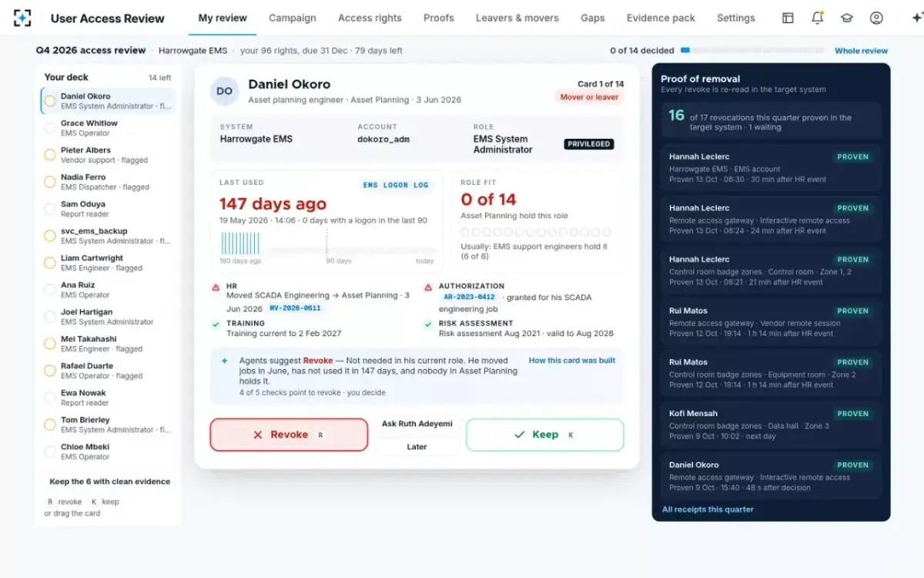Screen dimensions: 924x578
Task: Select Joel Hartigan in the deck
Action: (x=108, y=317)
